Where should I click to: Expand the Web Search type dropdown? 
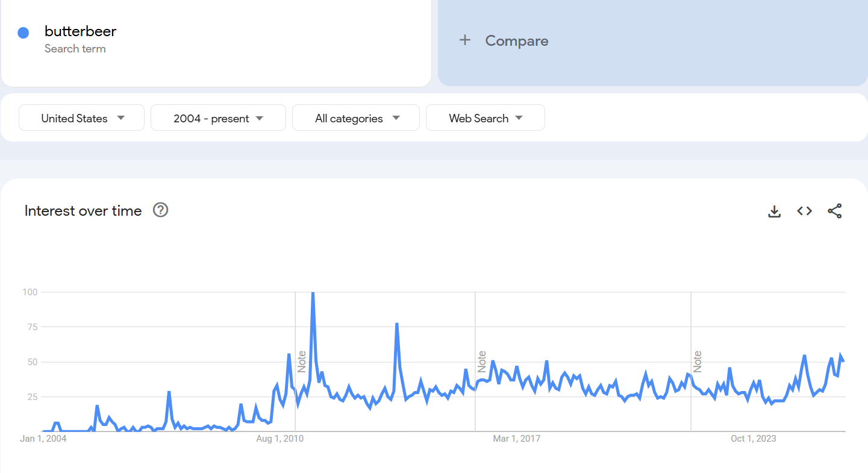coord(486,117)
